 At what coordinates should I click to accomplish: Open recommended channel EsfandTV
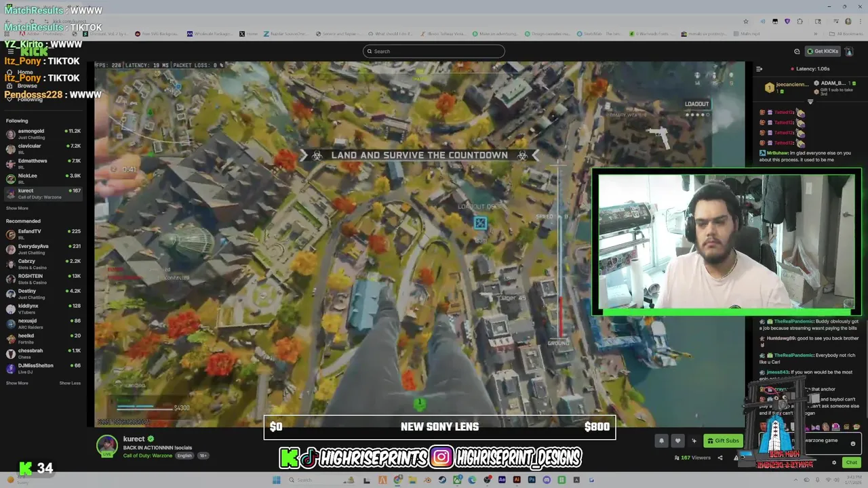[x=43, y=234]
